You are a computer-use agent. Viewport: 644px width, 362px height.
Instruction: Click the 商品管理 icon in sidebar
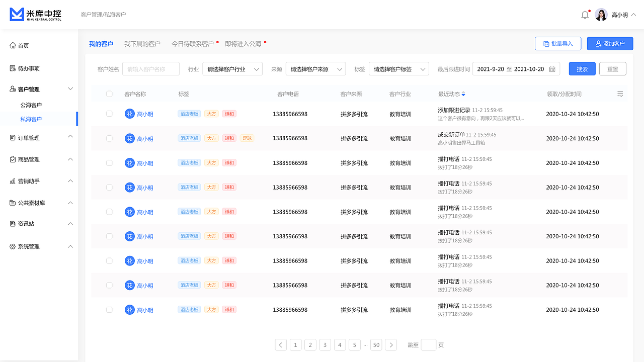(13, 159)
